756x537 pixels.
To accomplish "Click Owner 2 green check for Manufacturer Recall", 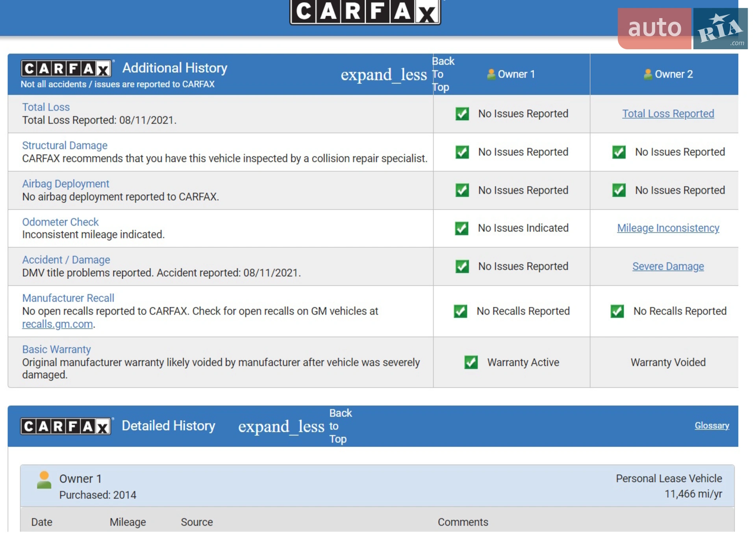I will pos(617,311).
